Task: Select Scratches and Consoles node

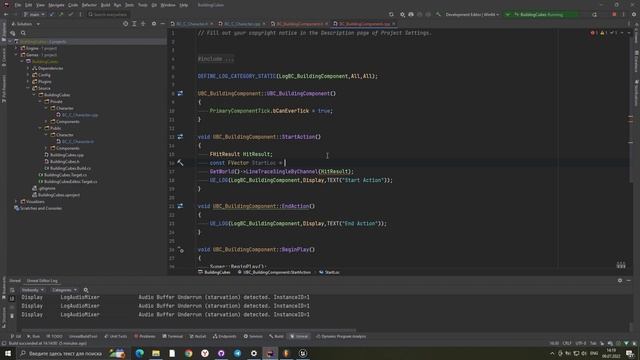Action: [x=38, y=208]
